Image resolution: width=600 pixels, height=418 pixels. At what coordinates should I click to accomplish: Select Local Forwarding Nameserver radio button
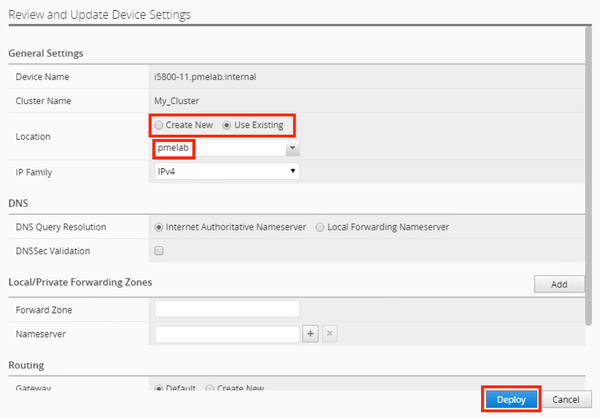(320, 227)
